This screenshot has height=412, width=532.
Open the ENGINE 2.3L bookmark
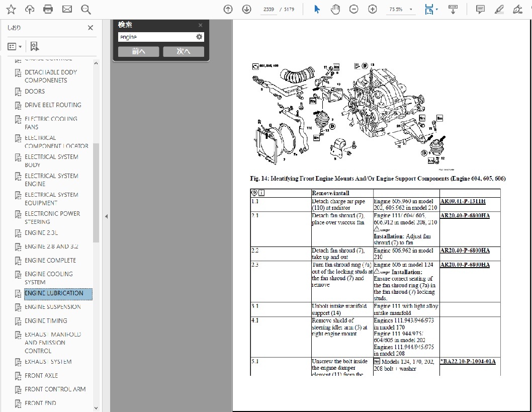pos(41,233)
